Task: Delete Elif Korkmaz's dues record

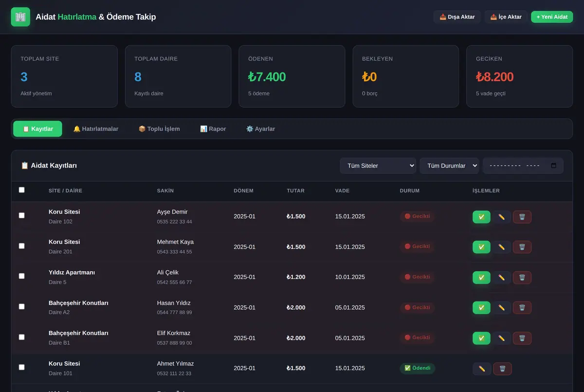Action: pyautogui.click(x=522, y=338)
